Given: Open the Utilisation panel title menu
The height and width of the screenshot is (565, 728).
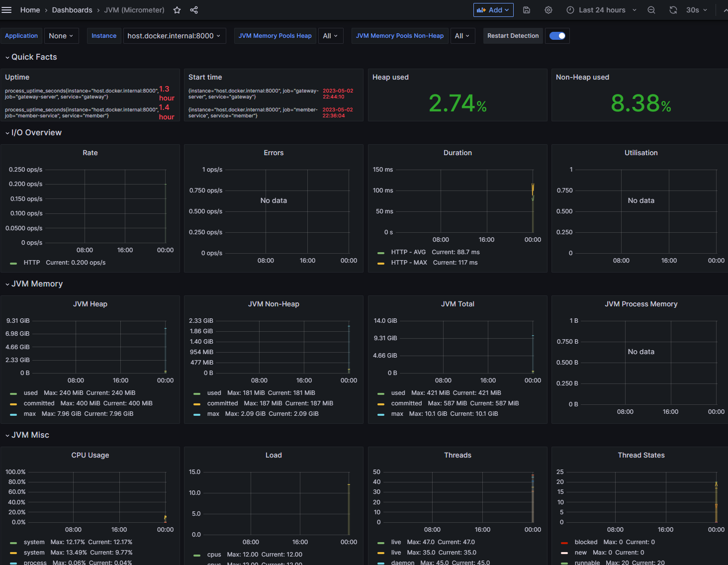Looking at the screenshot, I should pyautogui.click(x=641, y=153).
